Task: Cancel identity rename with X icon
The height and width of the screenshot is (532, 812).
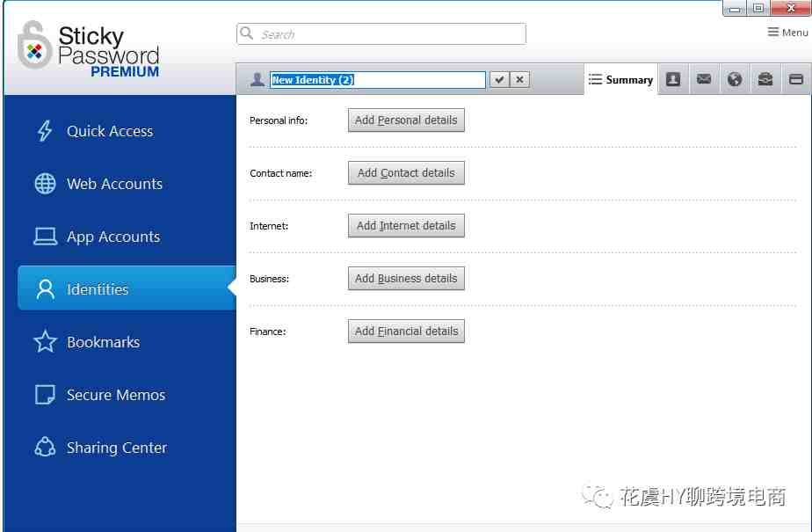Action: tap(519, 79)
